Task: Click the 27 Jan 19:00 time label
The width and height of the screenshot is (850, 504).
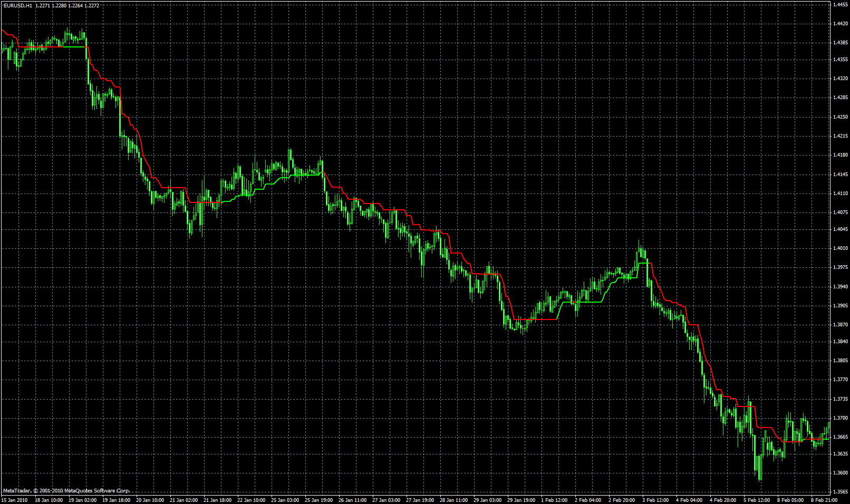Action: coord(420,500)
